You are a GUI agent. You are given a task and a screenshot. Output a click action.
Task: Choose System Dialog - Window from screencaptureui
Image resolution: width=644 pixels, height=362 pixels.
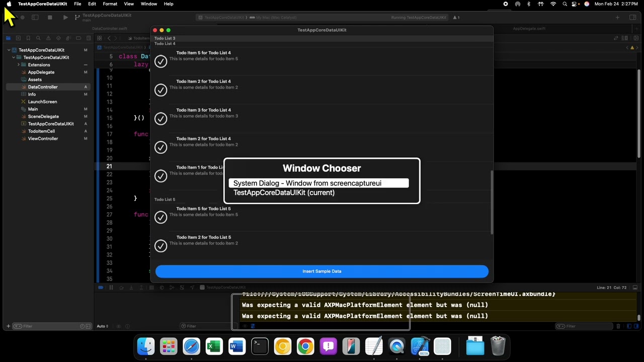(319, 184)
